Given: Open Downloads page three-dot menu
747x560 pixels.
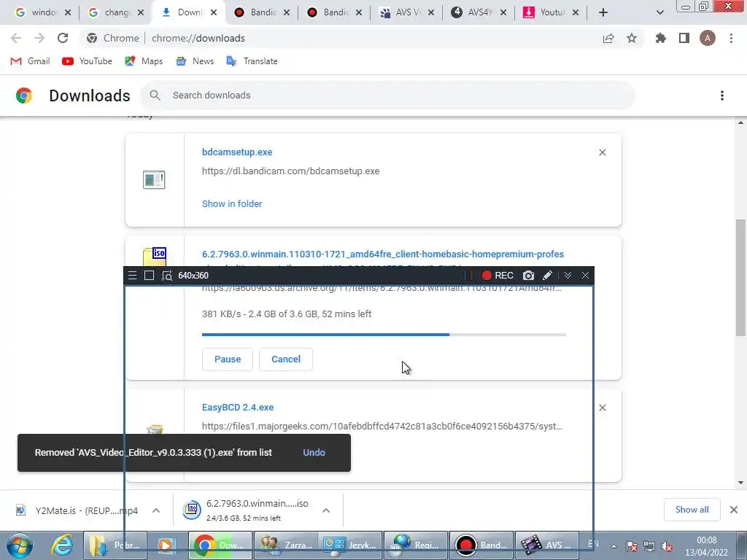Looking at the screenshot, I should [722, 96].
